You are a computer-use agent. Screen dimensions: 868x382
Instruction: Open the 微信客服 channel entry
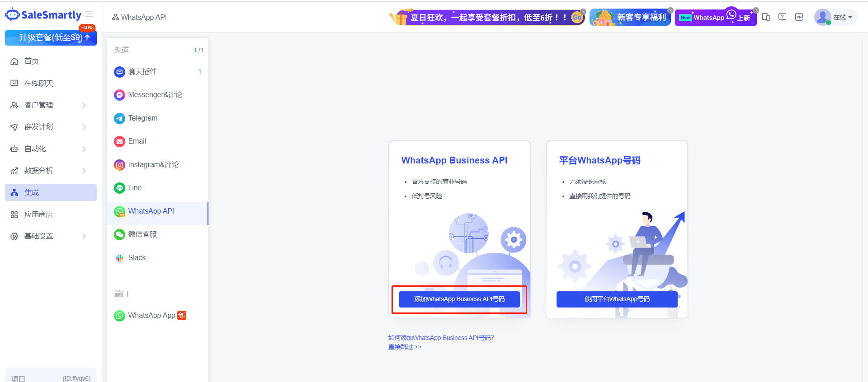157,234
